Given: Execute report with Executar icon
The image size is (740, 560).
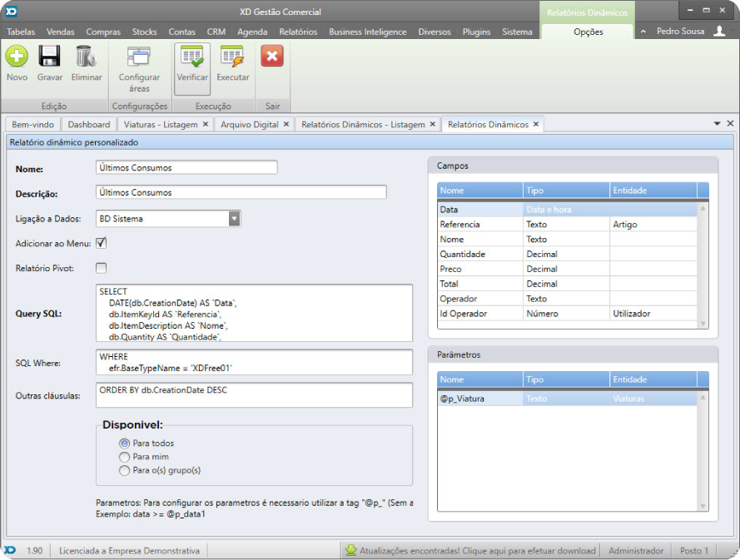Looking at the screenshot, I should (x=232, y=58).
